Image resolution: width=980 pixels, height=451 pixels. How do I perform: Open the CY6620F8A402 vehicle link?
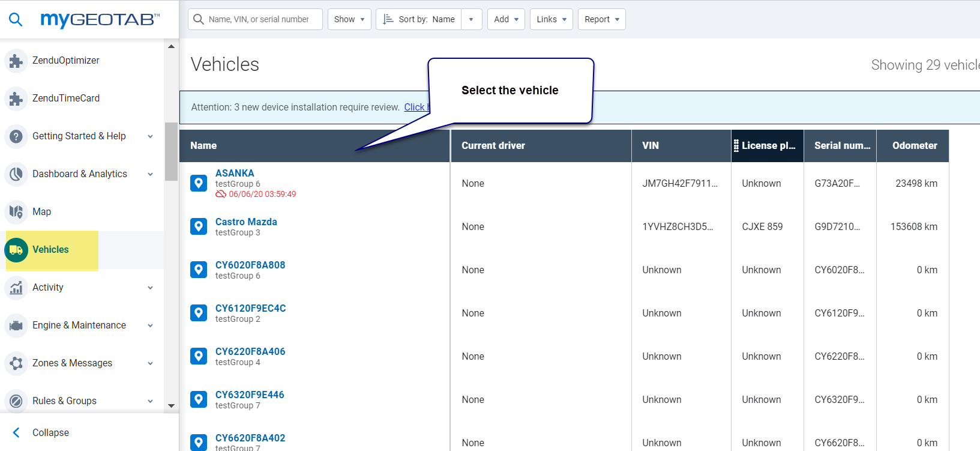(x=250, y=438)
